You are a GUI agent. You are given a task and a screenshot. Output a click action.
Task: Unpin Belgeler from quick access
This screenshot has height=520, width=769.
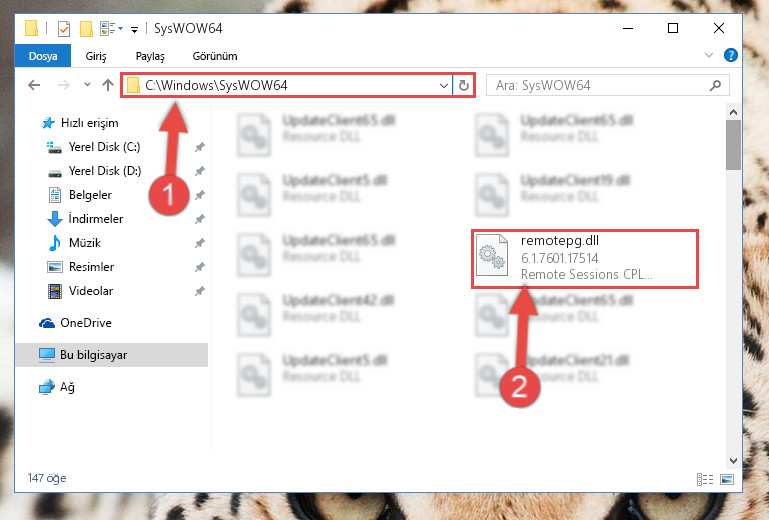click(199, 195)
